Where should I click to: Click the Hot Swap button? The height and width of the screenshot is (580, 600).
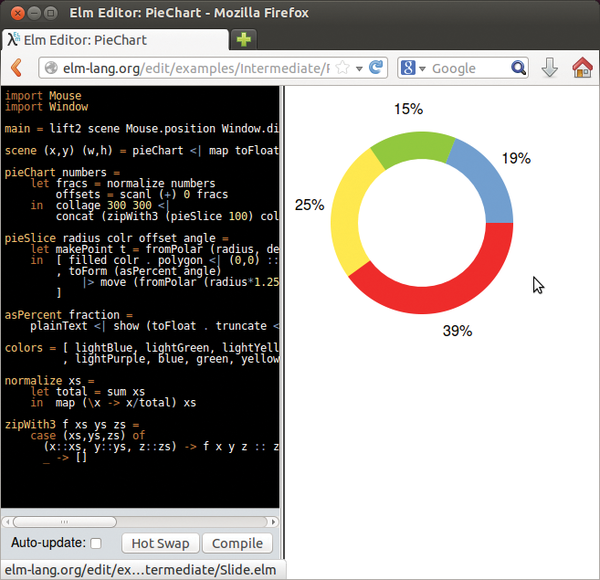pyautogui.click(x=160, y=543)
